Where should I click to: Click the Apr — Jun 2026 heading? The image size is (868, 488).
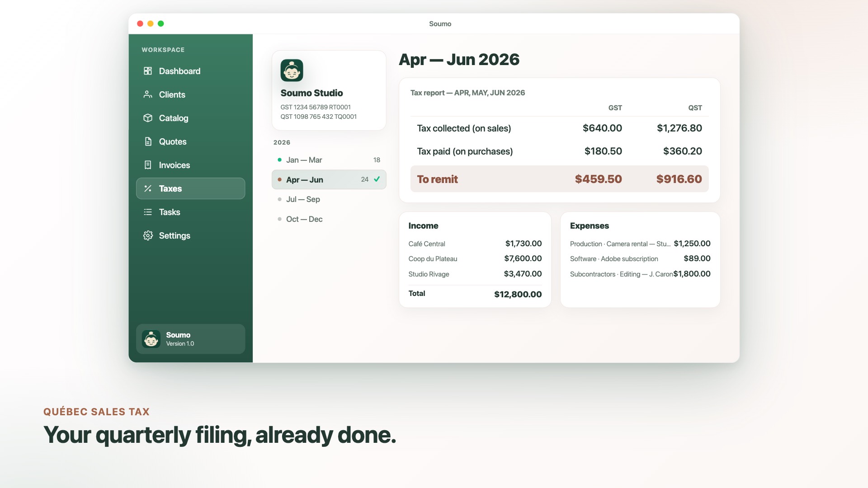pos(459,60)
